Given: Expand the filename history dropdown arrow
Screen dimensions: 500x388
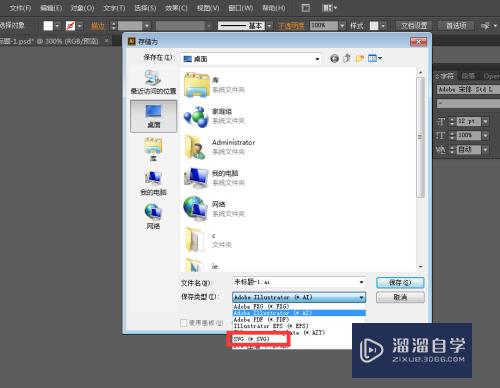Looking at the screenshot, I should pos(361,282).
